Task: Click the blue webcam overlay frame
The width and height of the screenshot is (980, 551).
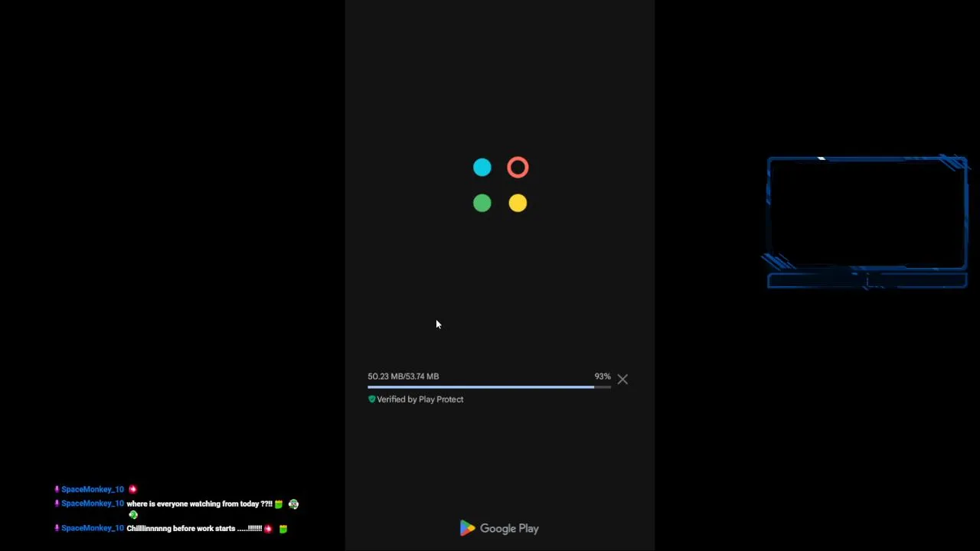Action: tap(867, 222)
